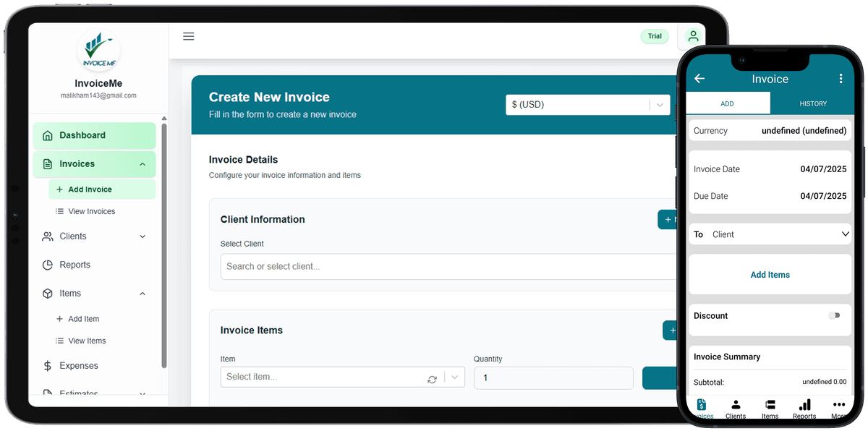Open the user profile icon
868x431 pixels.
pyautogui.click(x=692, y=36)
